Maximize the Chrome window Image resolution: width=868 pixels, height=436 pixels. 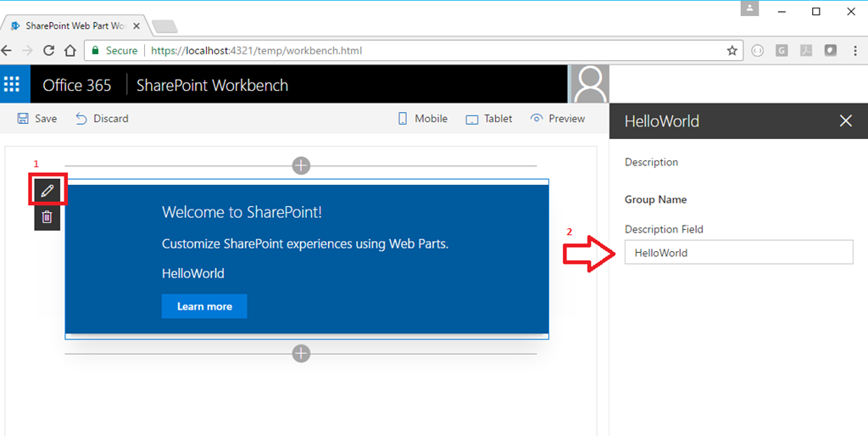(x=816, y=12)
